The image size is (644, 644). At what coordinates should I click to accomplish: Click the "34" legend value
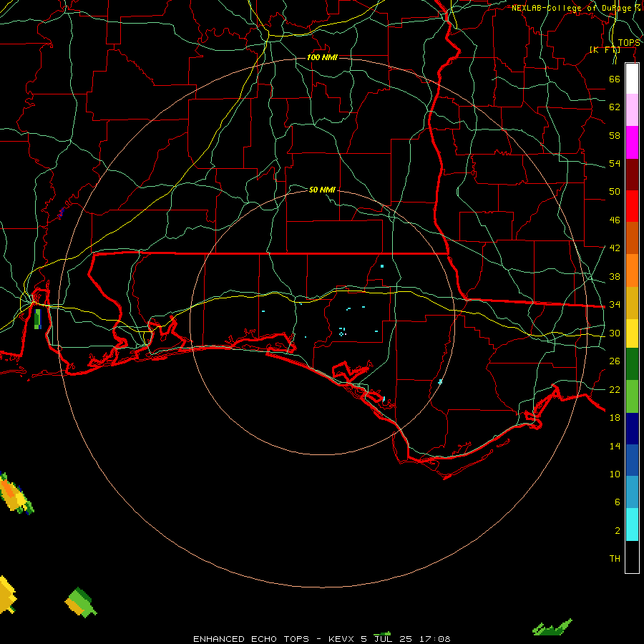click(x=615, y=305)
